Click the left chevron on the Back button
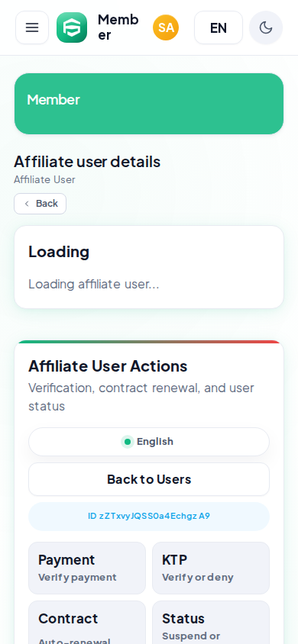The width and height of the screenshot is (298, 644). point(27,204)
